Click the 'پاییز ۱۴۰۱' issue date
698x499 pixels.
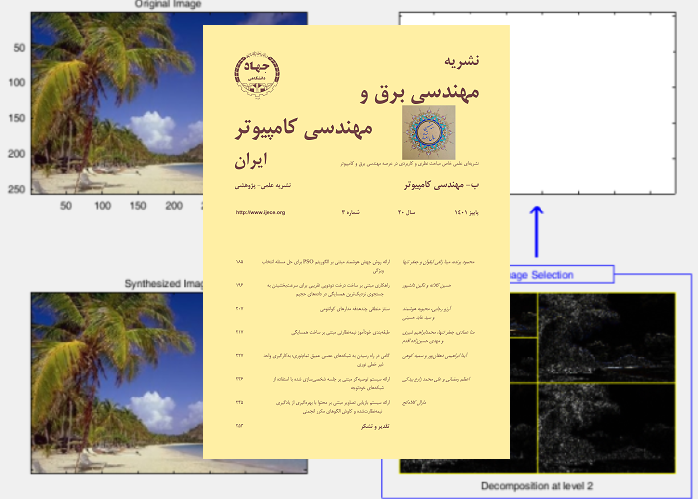[467, 212]
